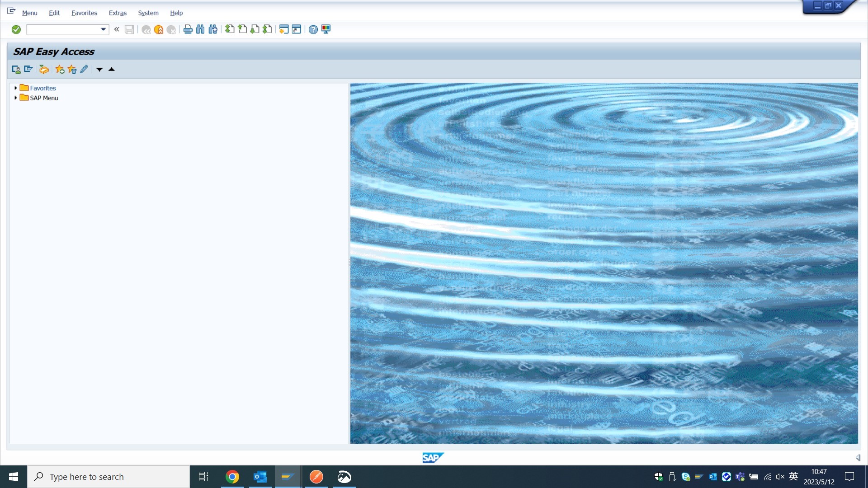Open the System menu

coord(148,13)
